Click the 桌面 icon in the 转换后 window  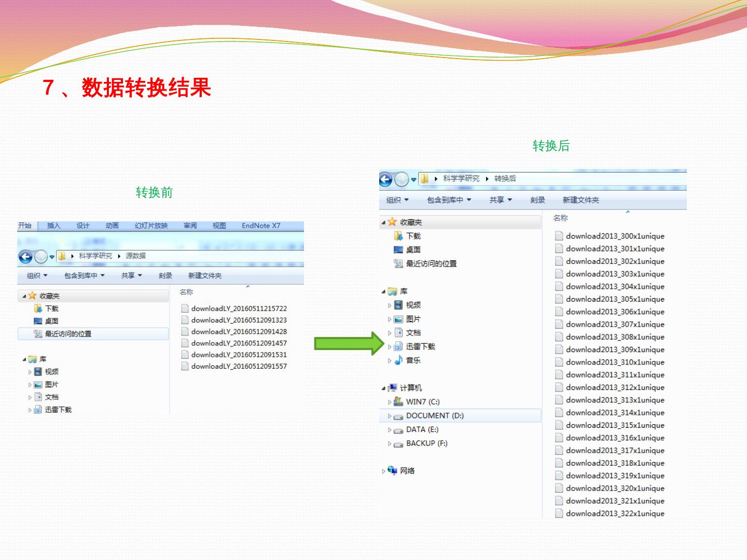398,250
